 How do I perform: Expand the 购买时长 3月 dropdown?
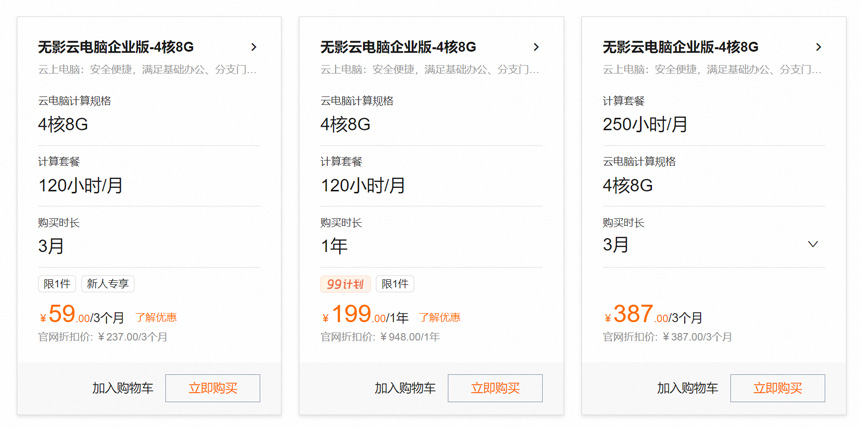812,245
